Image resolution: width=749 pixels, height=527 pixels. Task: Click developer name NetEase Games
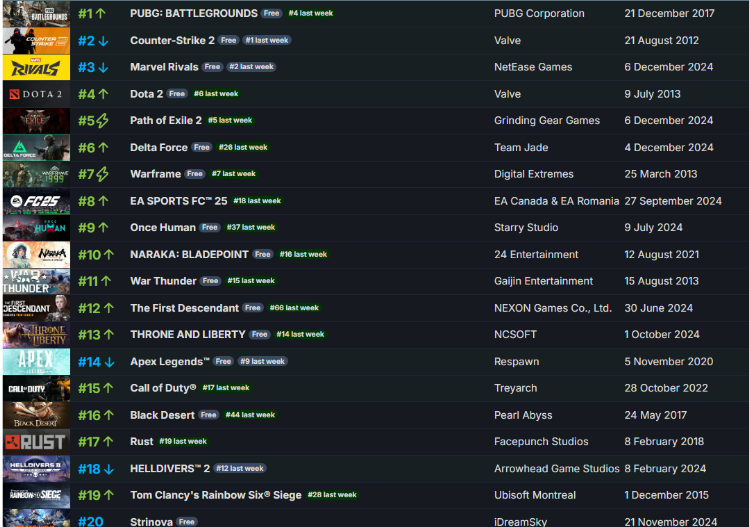click(533, 67)
